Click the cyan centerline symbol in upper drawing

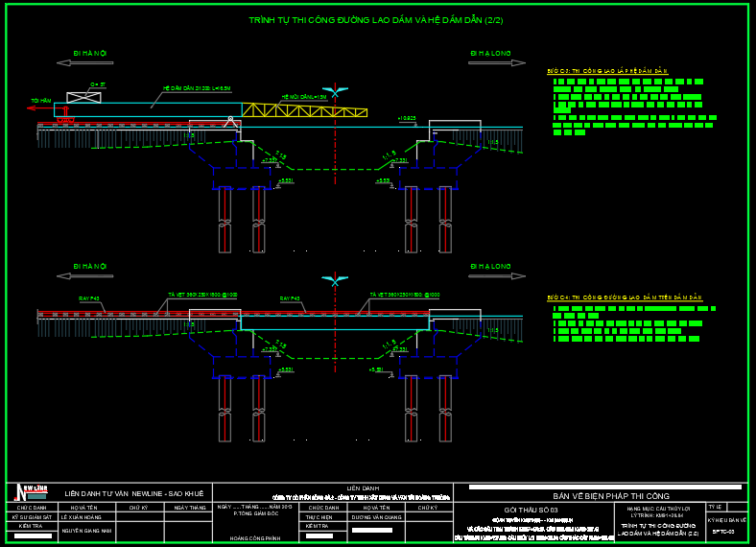335,87
